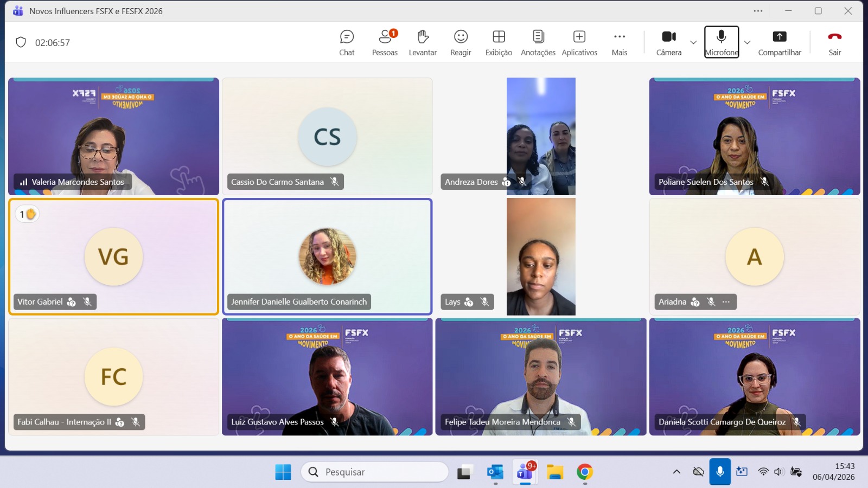868x488 pixels.
Task: Expand microphone options dropdown arrow
Action: (747, 42)
